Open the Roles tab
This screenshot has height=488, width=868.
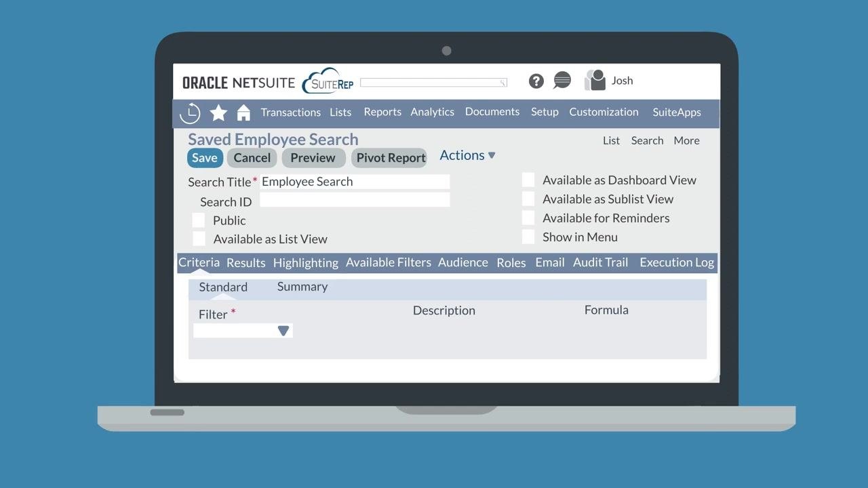click(x=511, y=263)
